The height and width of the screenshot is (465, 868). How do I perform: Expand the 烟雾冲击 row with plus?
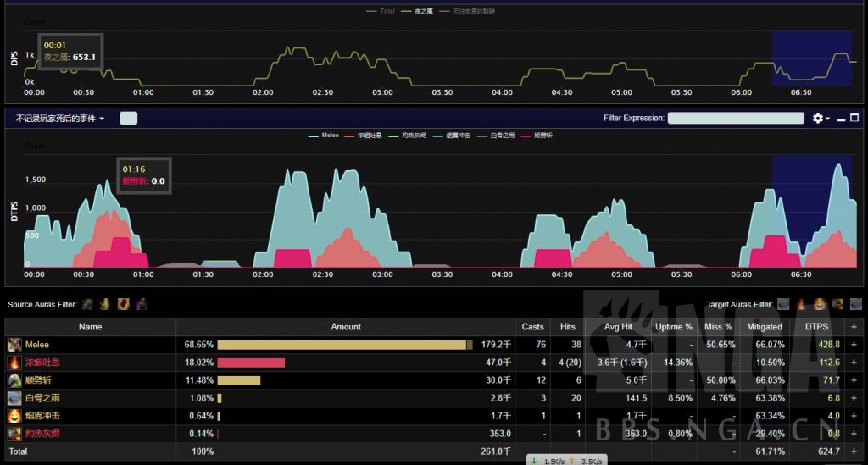pos(854,416)
